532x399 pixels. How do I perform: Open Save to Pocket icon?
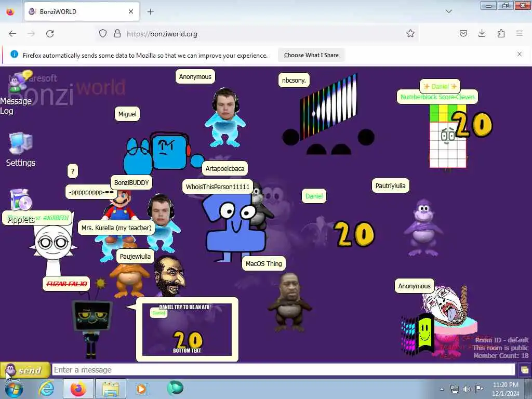tap(463, 34)
